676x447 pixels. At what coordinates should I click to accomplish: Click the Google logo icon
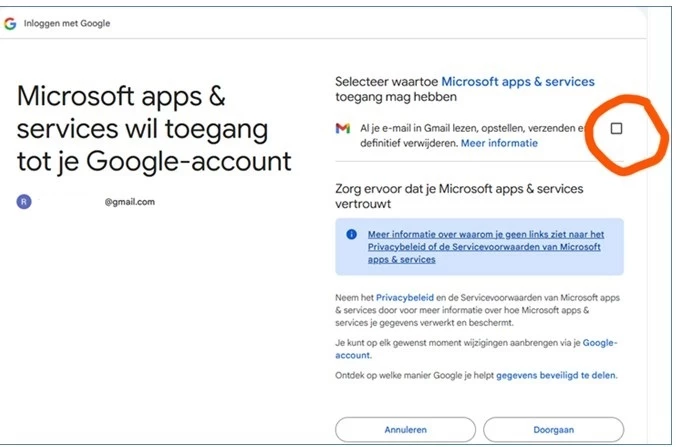click(11, 23)
